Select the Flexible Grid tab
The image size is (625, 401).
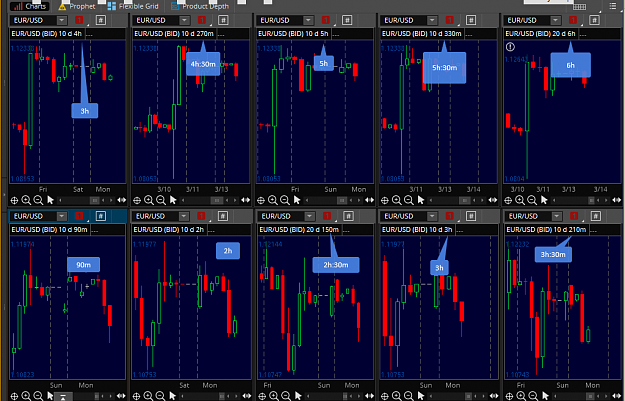point(133,6)
